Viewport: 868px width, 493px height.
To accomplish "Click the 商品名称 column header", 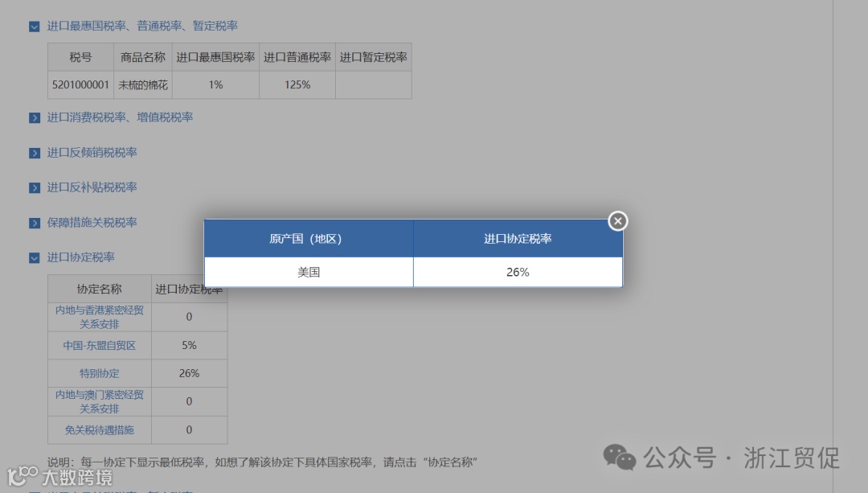I will pos(143,57).
